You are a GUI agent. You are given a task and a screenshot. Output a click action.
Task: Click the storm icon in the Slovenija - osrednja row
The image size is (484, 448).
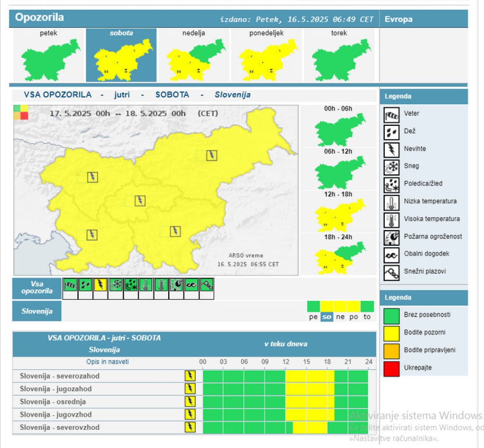[190, 402]
